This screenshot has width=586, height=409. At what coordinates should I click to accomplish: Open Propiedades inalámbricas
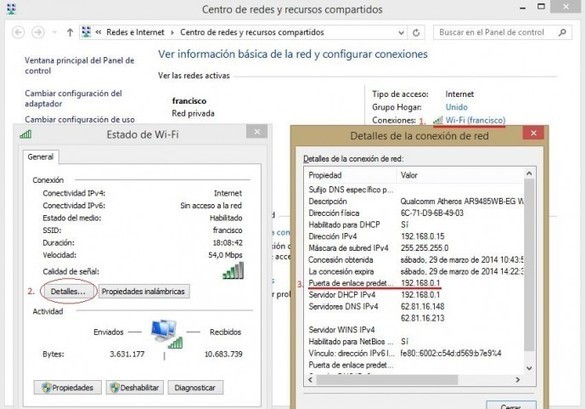click(144, 291)
